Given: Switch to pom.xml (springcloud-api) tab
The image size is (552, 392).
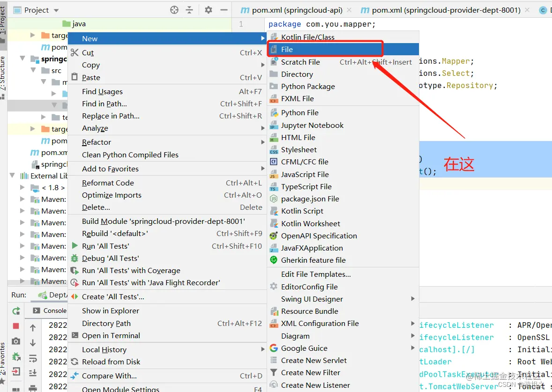Looking at the screenshot, I should click(x=292, y=10).
